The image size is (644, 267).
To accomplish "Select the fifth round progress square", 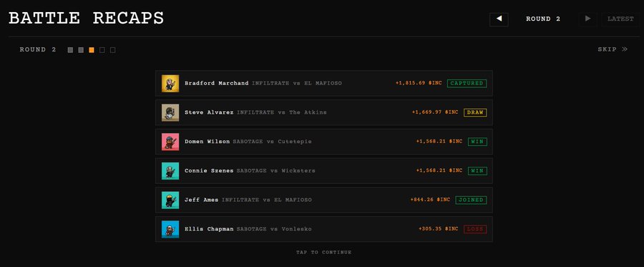I will (113, 50).
